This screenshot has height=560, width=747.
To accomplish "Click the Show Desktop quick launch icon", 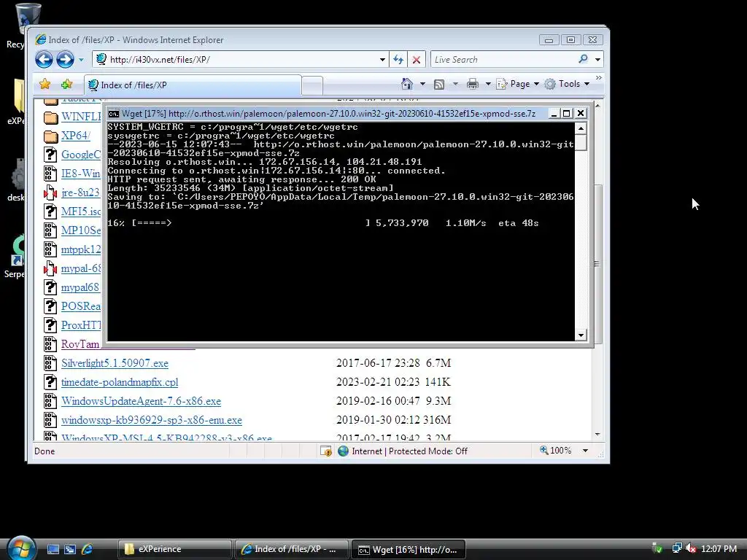I will coord(53,550).
